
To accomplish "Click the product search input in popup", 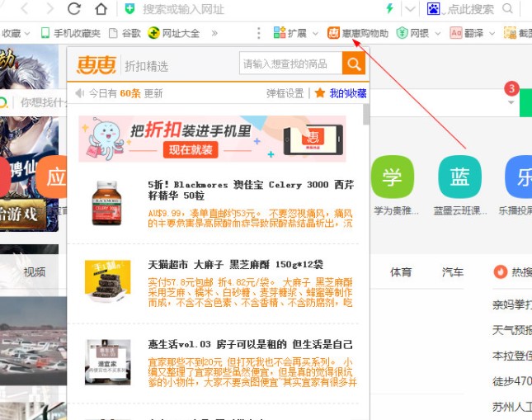I will point(291,64).
